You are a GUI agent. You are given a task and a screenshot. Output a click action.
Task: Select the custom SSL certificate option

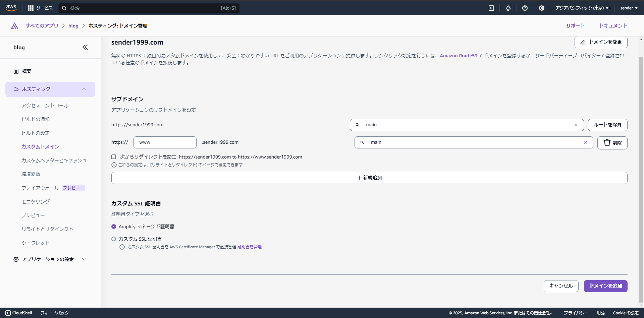tap(114, 239)
